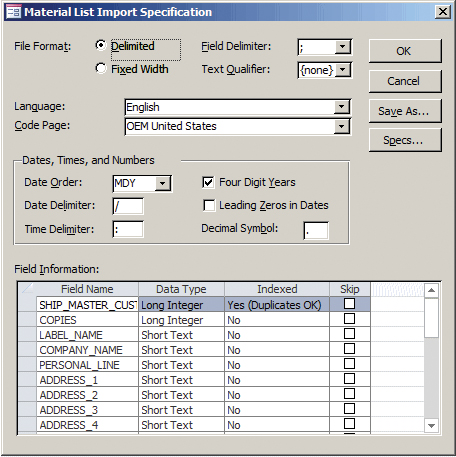456x457 pixels.
Task: Open the Specs... button
Action: tap(405, 140)
